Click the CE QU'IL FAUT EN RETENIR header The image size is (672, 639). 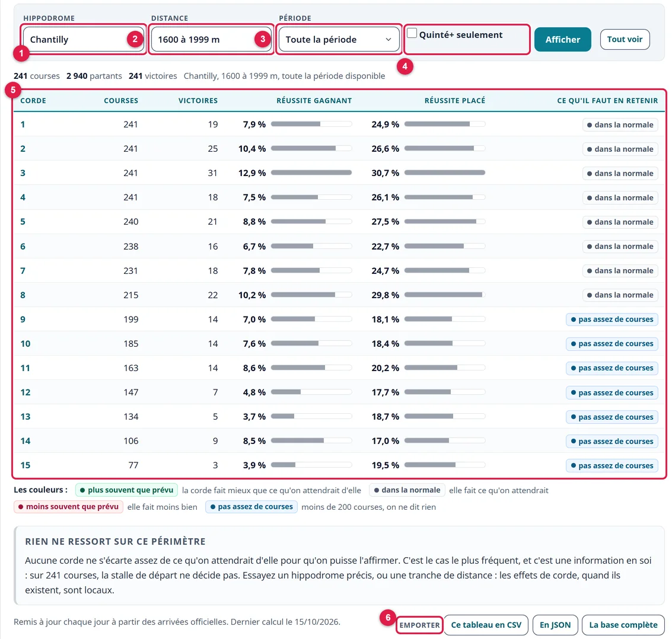point(607,101)
